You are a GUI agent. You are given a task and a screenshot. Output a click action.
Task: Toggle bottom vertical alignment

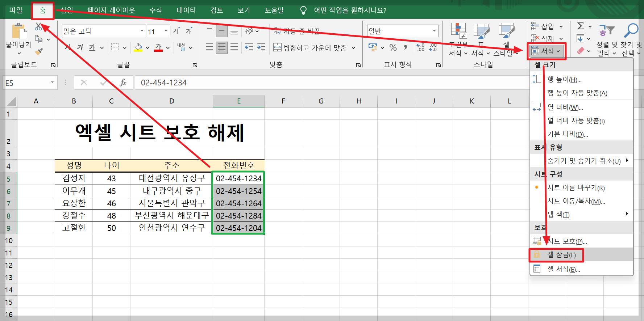234,31
